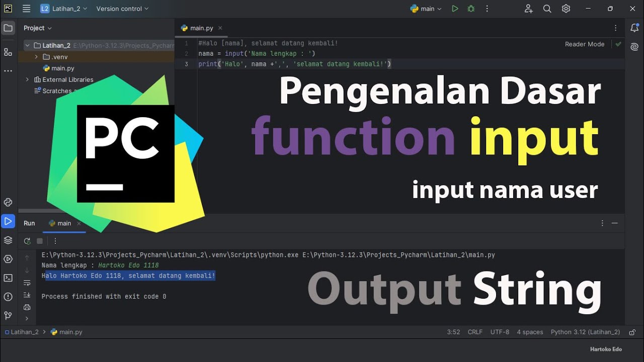
Task: Jump down the stack trace arrow
Action: pos(27,270)
